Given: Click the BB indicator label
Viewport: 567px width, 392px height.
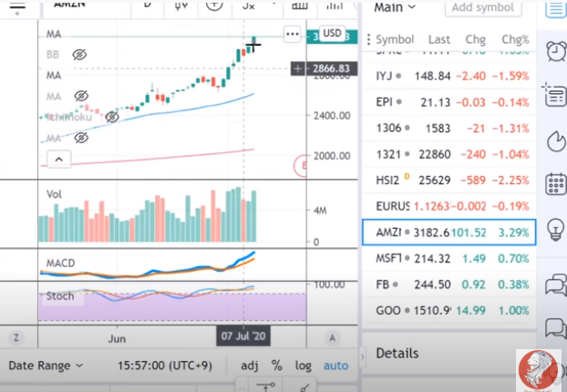Looking at the screenshot, I should [x=53, y=55].
